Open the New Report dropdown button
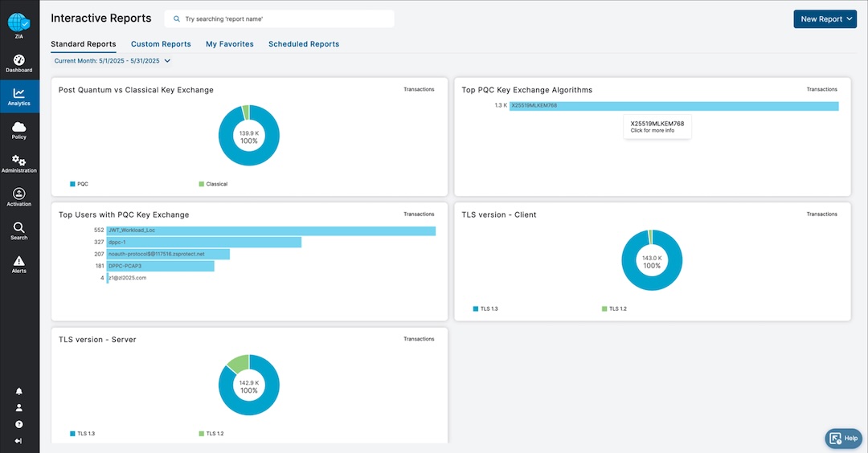Image resolution: width=868 pixels, height=453 pixels. point(825,19)
